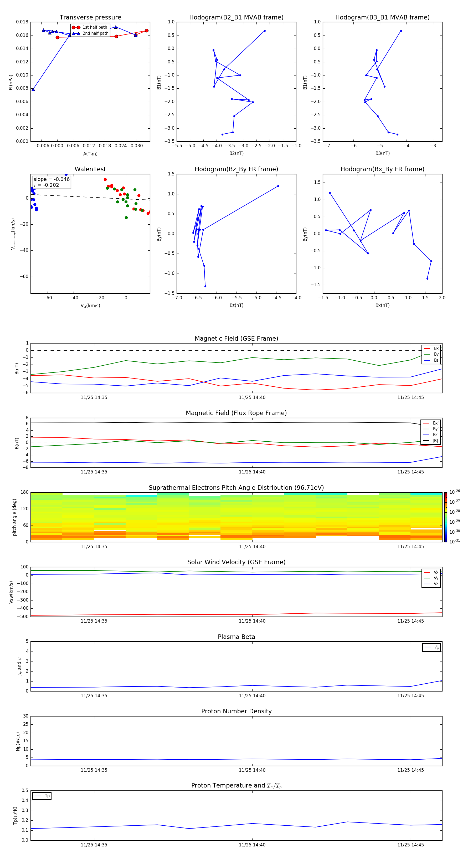Click the 'Hodogram(B3_B1 MVAB frame)' title
The width and height of the screenshot is (473, 868).
(x=382, y=17)
